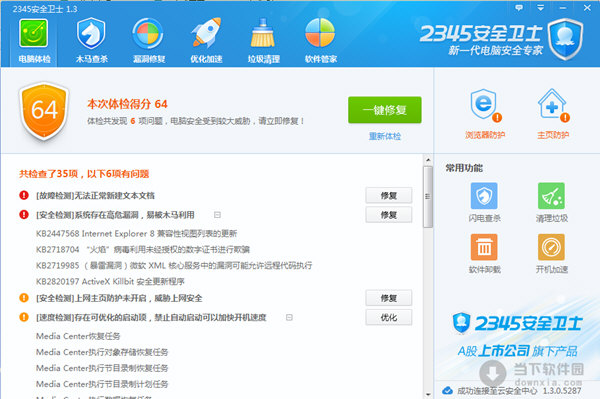Click the [安全检测]上网主页防护未开启 item text

coord(119,298)
